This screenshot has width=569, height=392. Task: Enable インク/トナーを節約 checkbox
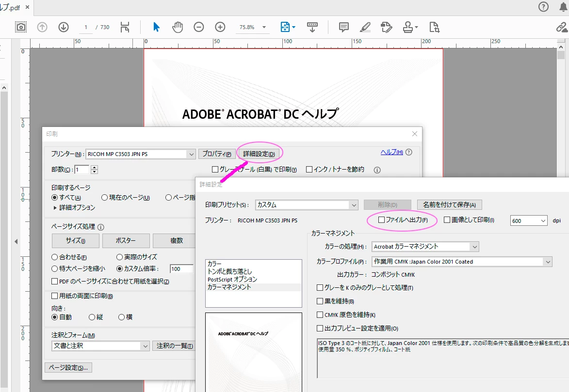click(x=309, y=169)
